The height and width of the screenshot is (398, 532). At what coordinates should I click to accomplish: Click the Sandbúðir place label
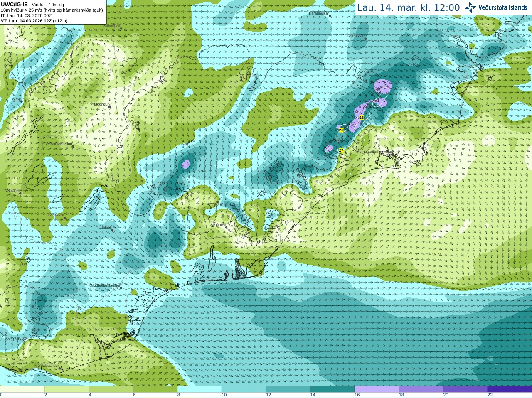pyautogui.click(x=112, y=26)
